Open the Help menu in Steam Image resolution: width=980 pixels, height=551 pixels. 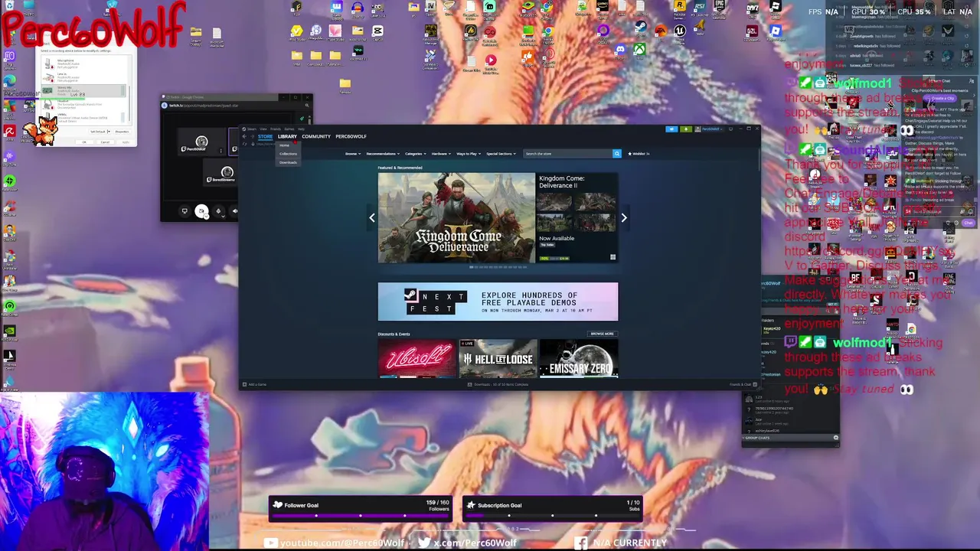pos(301,129)
